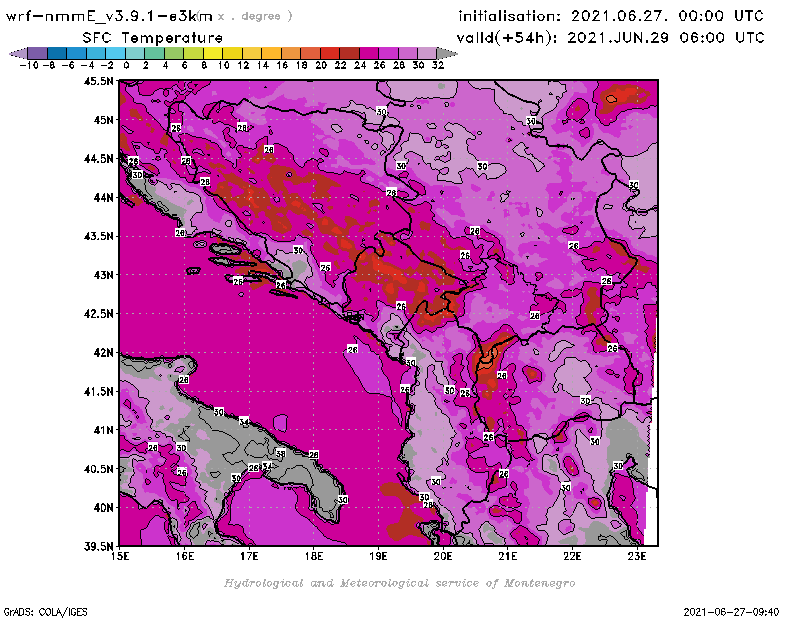800x618 pixels.
Task: Click the yellow swatch between 8 and 10
Action: click(x=213, y=53)
